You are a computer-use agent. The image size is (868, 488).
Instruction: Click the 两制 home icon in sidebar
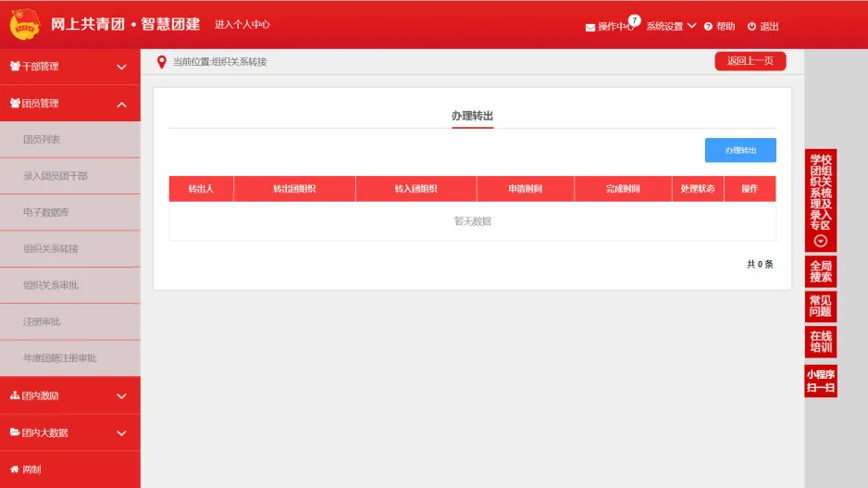[x=14, y=469]
